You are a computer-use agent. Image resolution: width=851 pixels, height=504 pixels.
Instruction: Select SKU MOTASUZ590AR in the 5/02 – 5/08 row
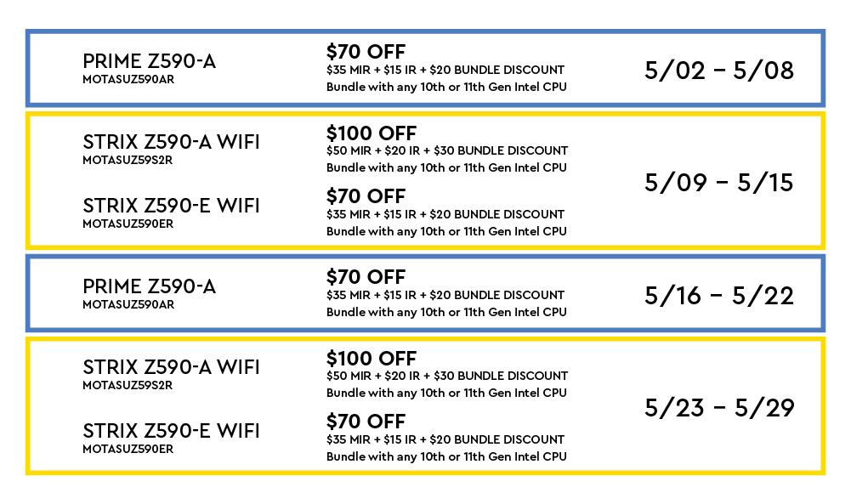click(128, 79)
